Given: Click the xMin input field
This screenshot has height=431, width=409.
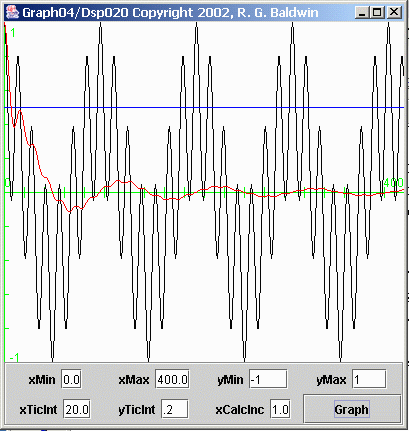Looking at the screenshot, I should [71, 379].
